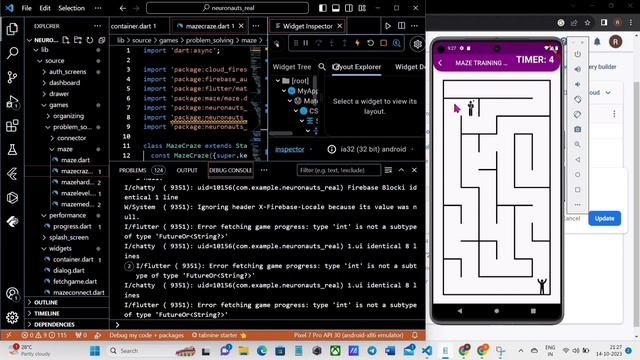Click emulator zoom icon
The image size is (640, 360).
point(578,144)
